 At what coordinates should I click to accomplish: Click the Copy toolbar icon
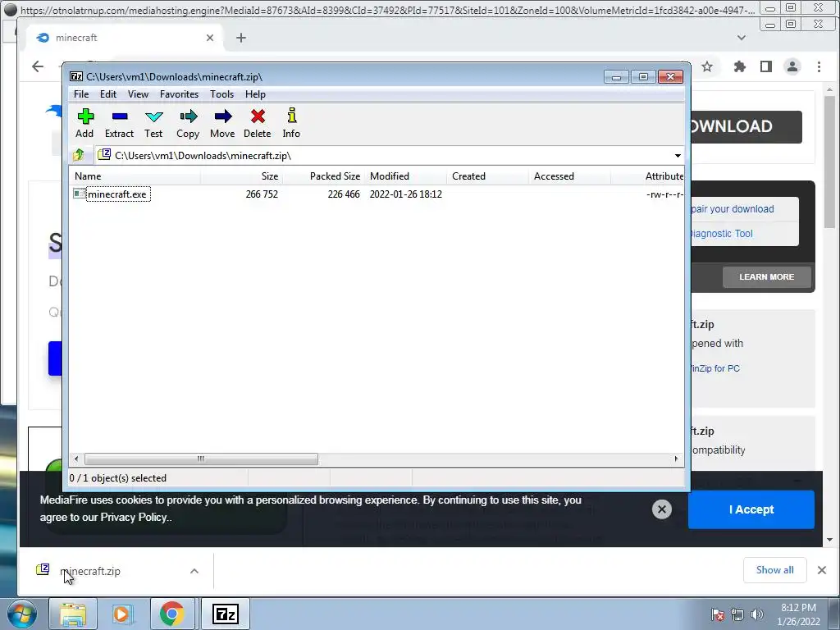[x=188, y=124]
